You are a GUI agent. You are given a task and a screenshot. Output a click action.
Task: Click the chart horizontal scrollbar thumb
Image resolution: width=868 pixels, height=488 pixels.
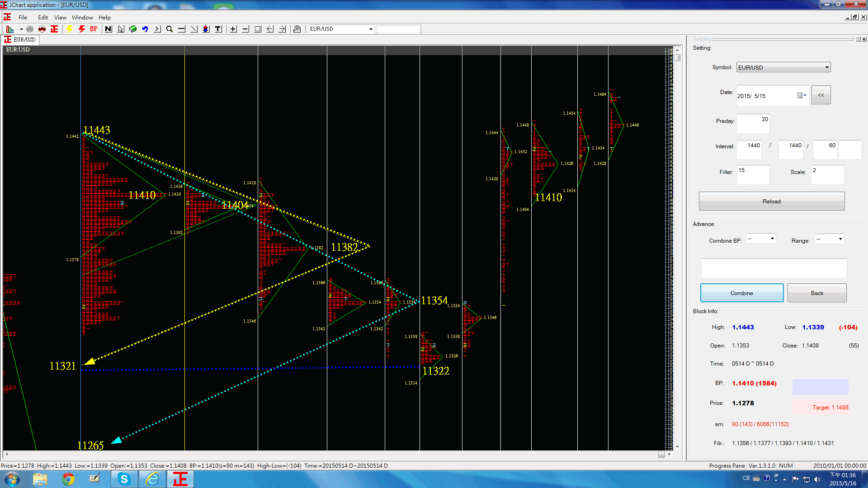[661, 455]
